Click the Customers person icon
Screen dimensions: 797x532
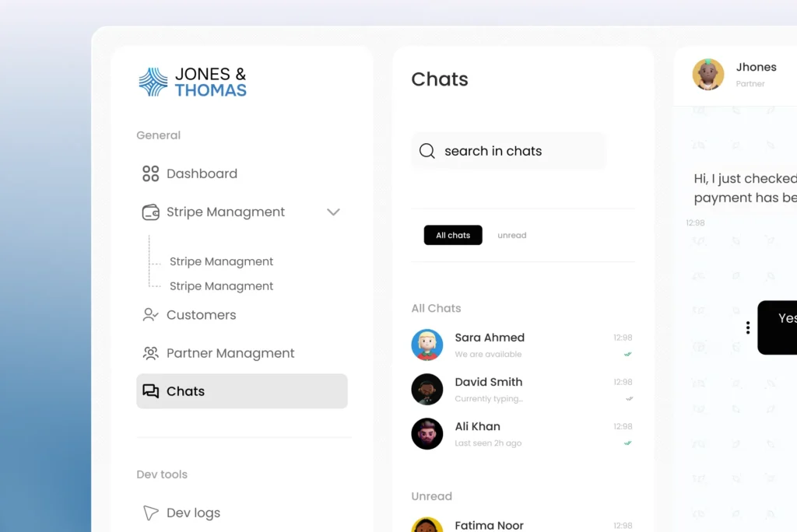coord(150,315)
